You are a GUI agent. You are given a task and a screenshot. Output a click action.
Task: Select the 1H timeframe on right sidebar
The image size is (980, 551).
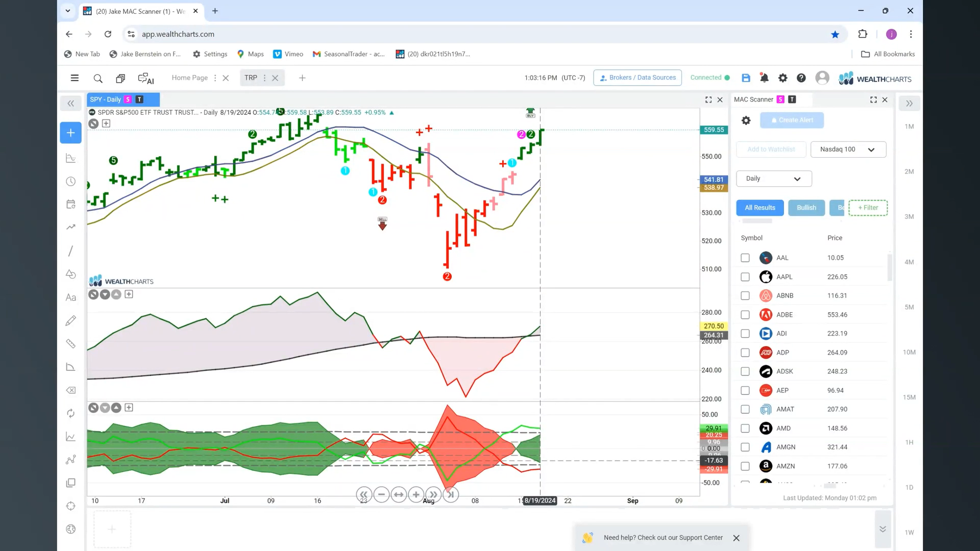[909, 442]
